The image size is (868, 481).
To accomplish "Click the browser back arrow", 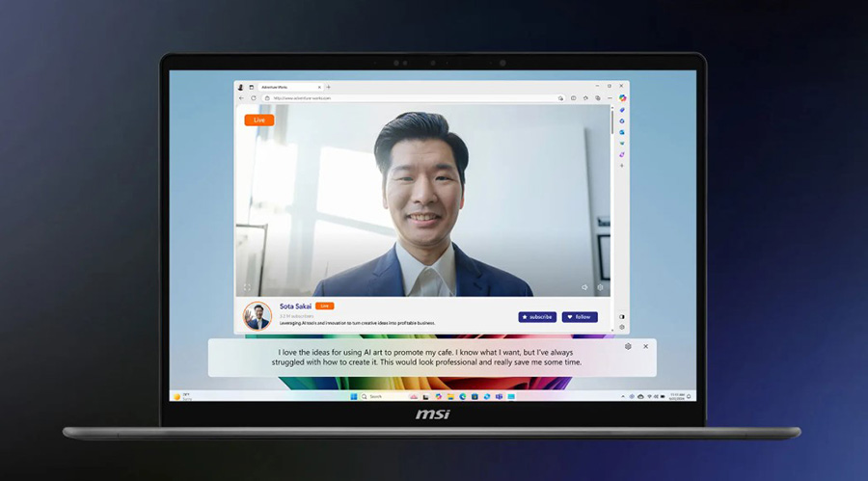I will click(241, 97).
